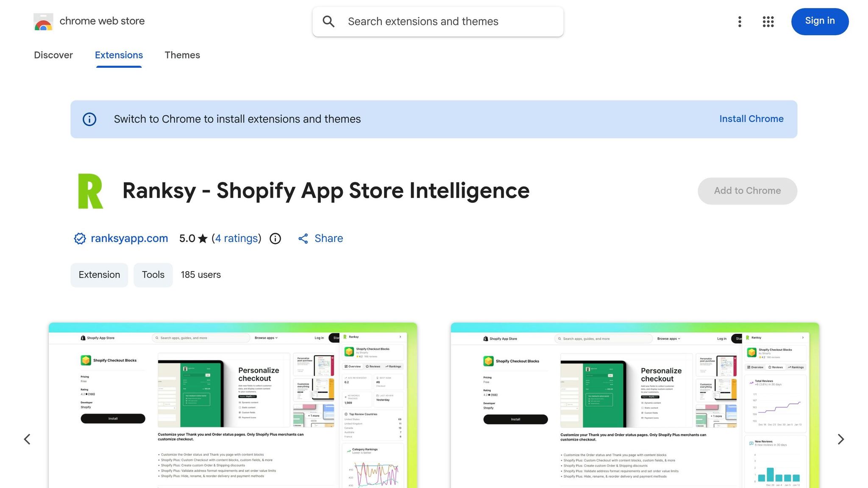This screenshot has height=488, width=868.
Task: Open the second screenshot with Total Reviews chart
Action: 635,405
